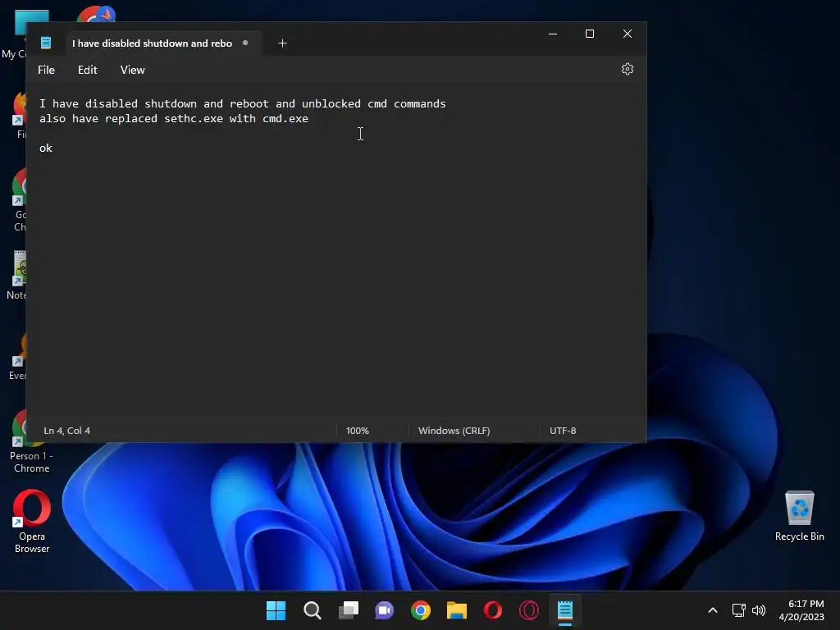Open network status in system tray

(739, 610)
